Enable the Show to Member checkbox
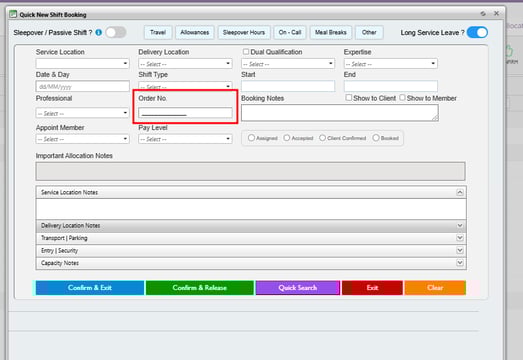The width and height of the screenshot is (523, 360). pyautogui.click(x=402, y=97)
